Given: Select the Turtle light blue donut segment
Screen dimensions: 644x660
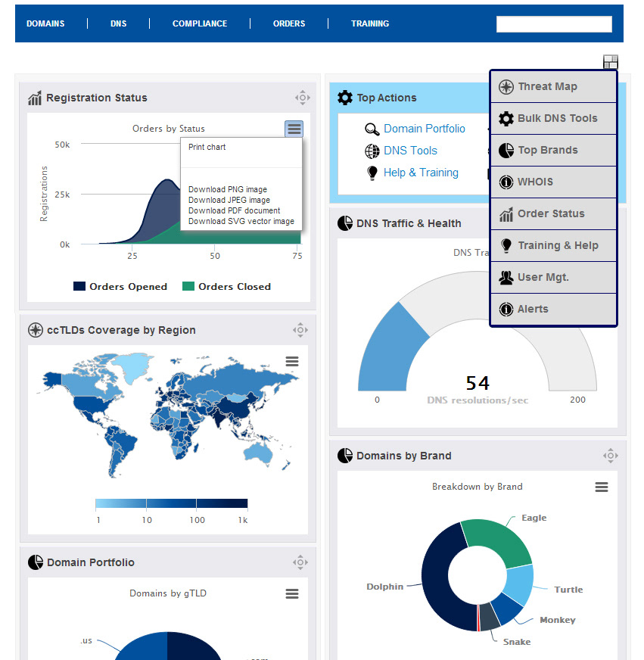Looking at the screenshot, I should [x=519, y=584].
